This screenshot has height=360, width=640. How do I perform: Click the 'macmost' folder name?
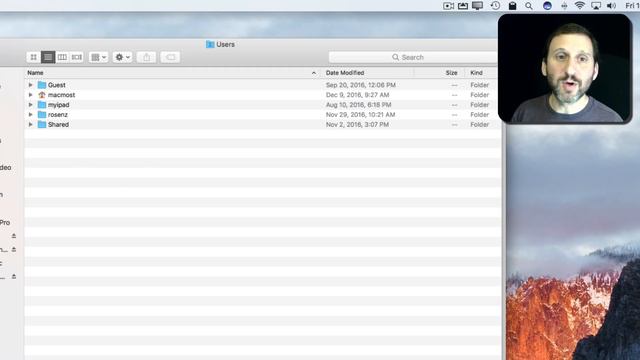[x=62, y=95]
